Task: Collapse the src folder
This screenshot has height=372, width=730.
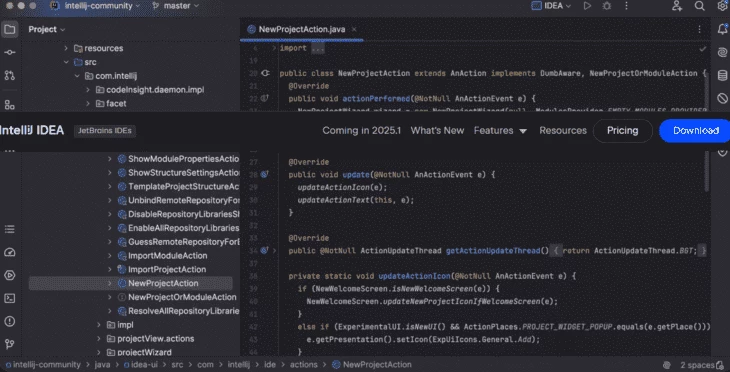Action: (x=66, y=62)
